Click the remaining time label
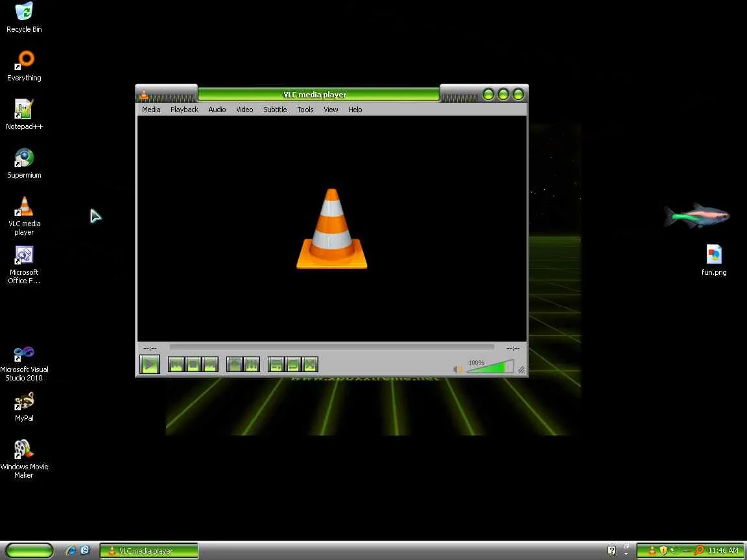 [513, 348]
